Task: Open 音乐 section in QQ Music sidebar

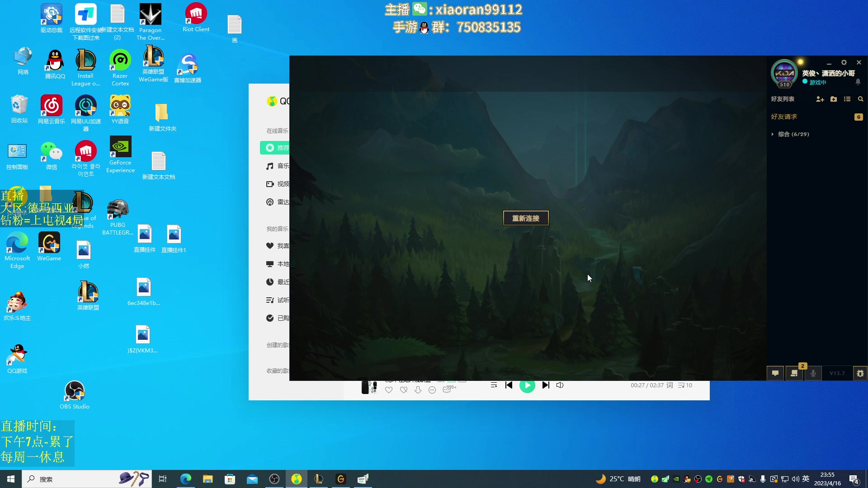Action: click(x=277, y=166)
